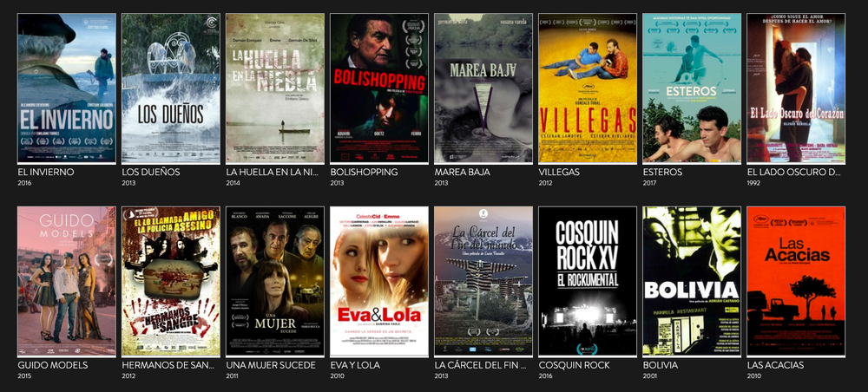
Task: Open the Guido Models poster
Action: tap(67, 281)
